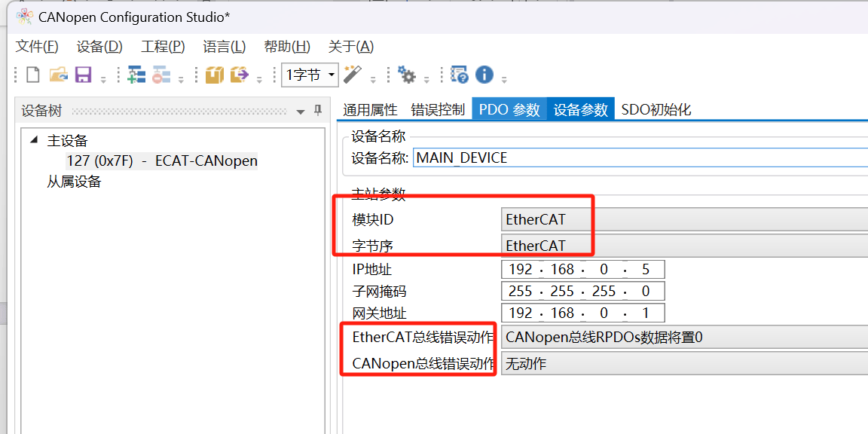Open the 关于(A) menu
This screenshot has width=868, height=434.
coord(351,47)
